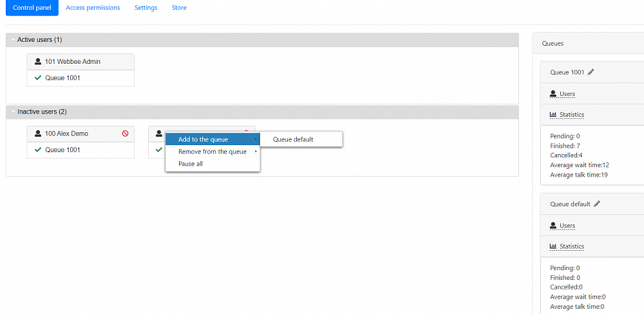
Task: Click the person icon in Queue default Users
Action: [x=553, y=226]
